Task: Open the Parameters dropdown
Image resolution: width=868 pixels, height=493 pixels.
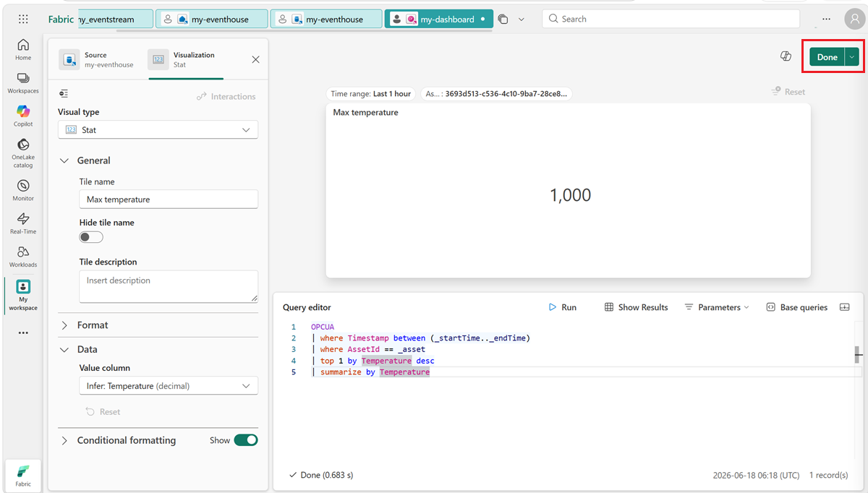Action: click(717, 307)
